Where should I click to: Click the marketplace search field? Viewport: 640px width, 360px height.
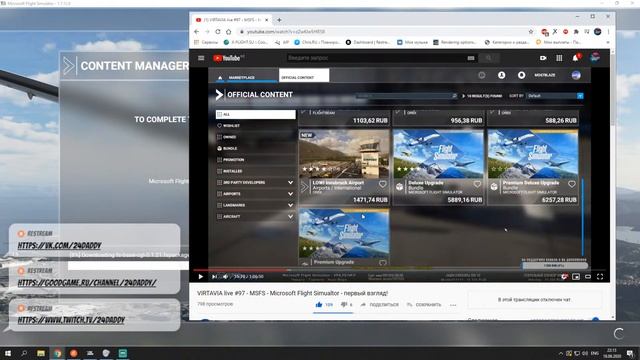pyautogui.click(x=407, y=96)
